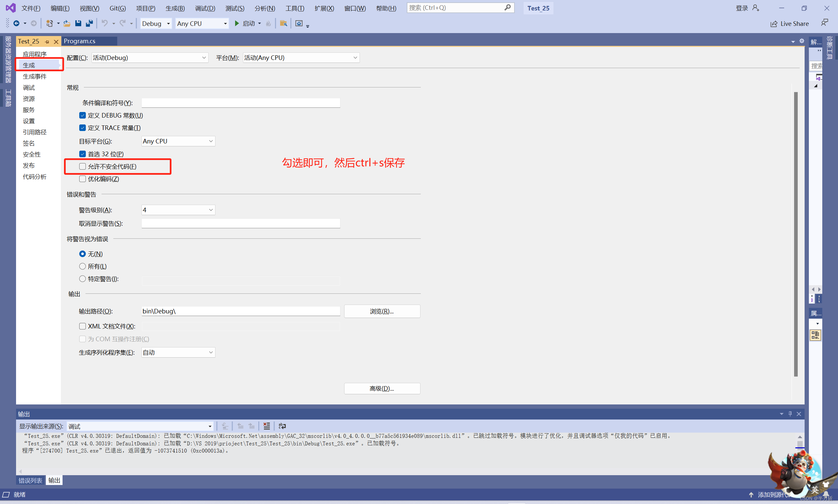Image resolution: width=838 pixels, height=504 pixels.
Task: Click the search magnifier icon in the title bar
Action: coord(507,8)
